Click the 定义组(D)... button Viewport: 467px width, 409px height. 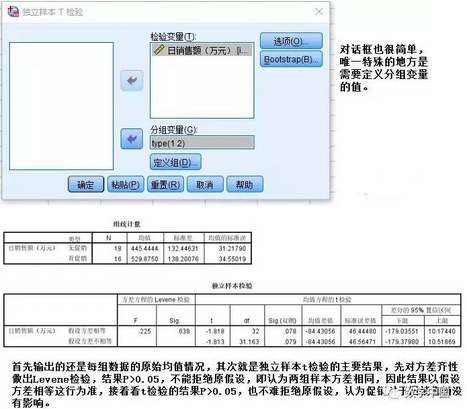pyautogui.click(x=176, y=162)
